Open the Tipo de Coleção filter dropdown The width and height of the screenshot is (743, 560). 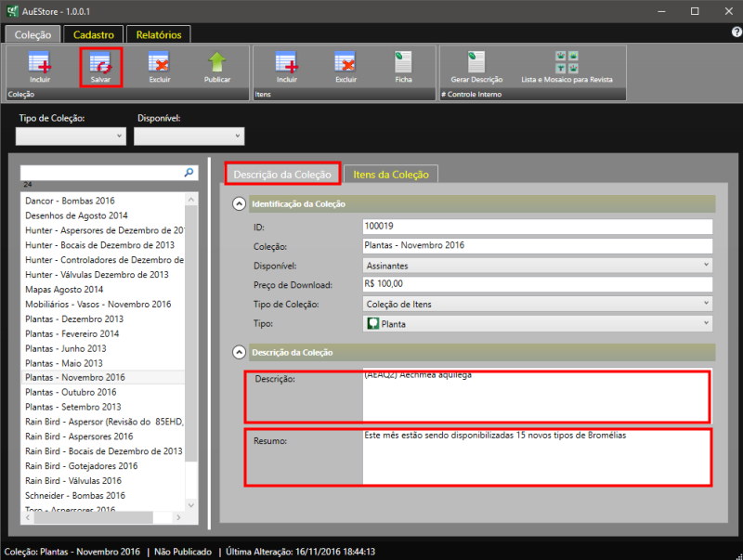[x=71, y=137]
